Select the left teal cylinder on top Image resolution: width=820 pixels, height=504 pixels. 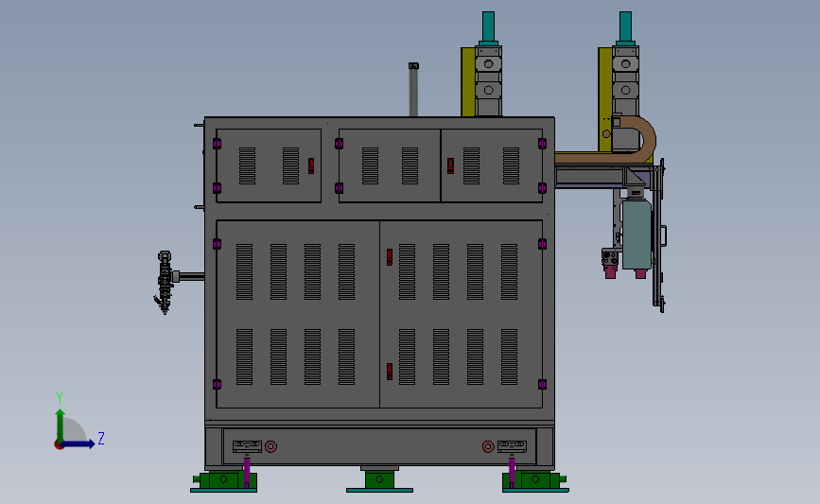click(x=488, y=26)
